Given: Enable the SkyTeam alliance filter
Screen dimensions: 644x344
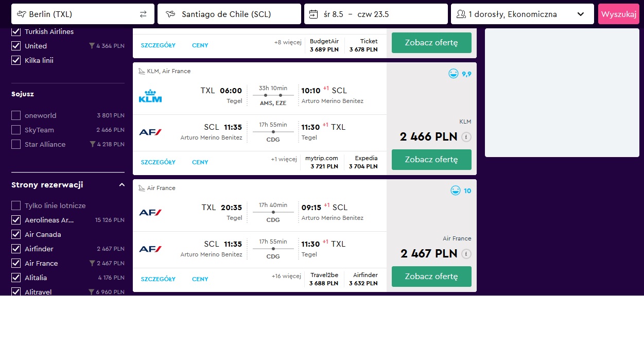Looking at the screenshot, I should (16, 130).
